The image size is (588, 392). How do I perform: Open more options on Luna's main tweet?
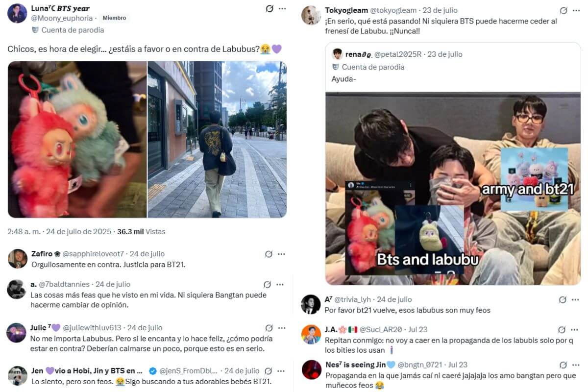coord(282,8)
